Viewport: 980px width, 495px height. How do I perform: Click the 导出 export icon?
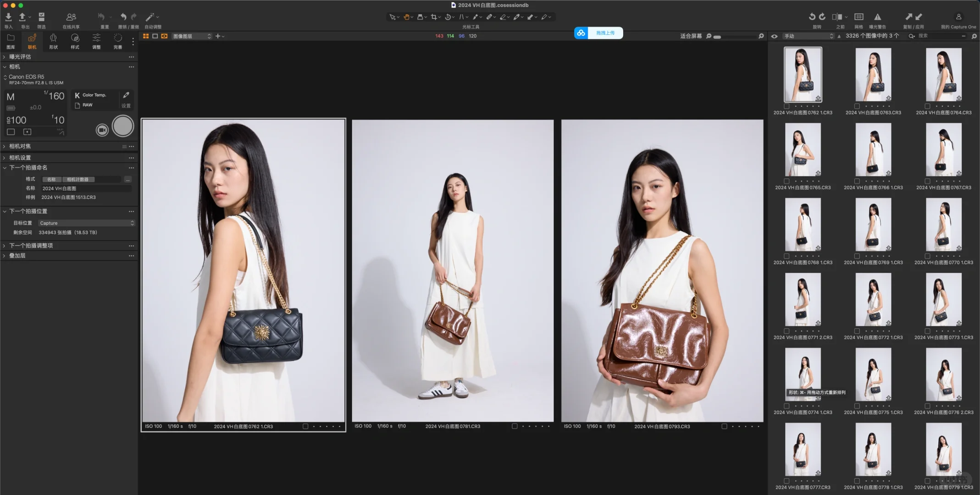point(22,17)
